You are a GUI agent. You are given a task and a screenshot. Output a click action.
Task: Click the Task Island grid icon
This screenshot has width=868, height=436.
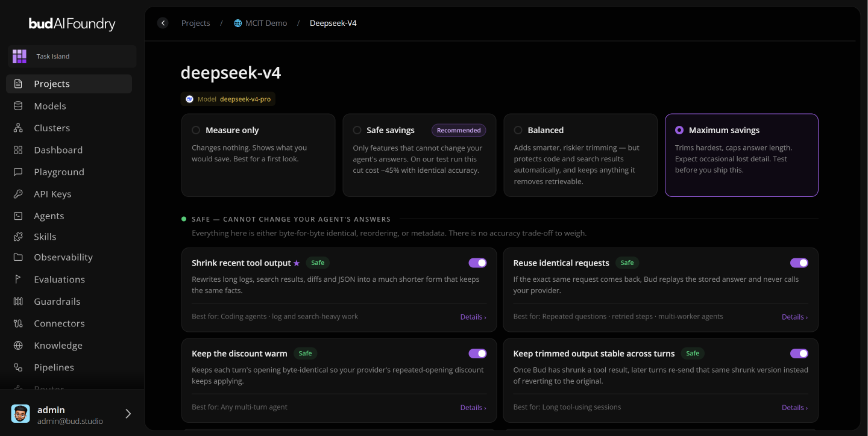tap(20, 57)
